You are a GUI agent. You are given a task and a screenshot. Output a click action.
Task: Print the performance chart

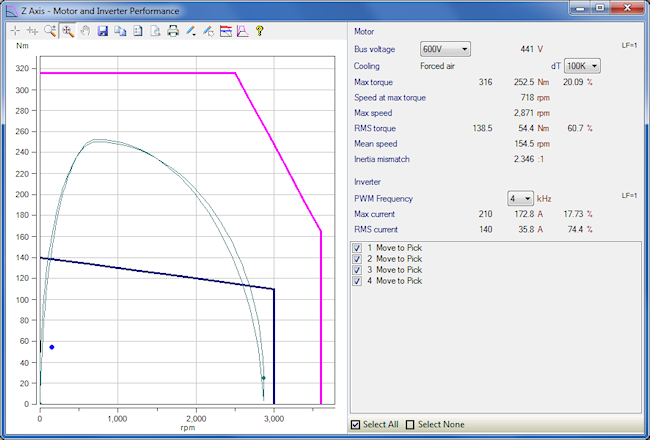point(173,31)
